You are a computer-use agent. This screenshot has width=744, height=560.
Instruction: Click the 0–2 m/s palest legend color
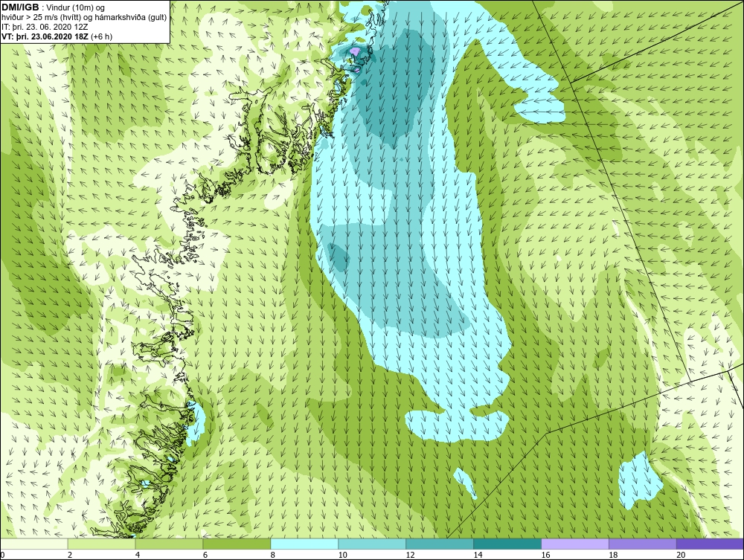point(34,544)
